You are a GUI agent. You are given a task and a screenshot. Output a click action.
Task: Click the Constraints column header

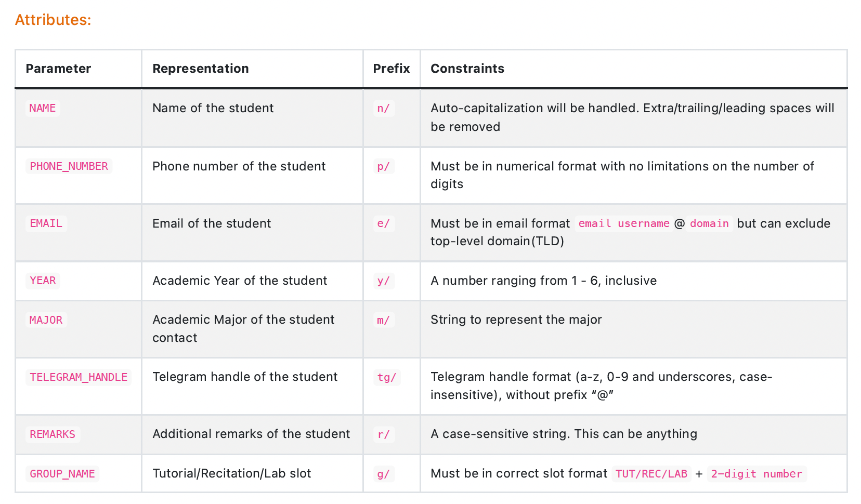[x=467, y=69]
